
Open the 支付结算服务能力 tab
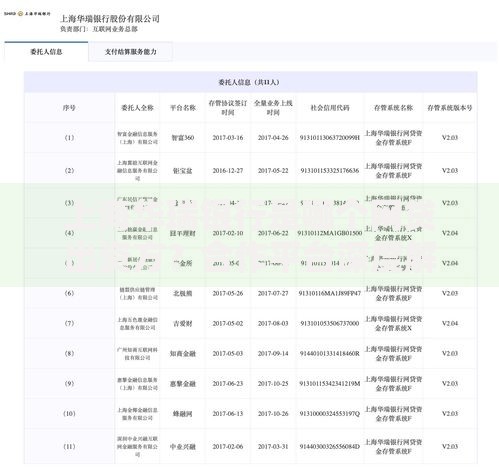(x=131, y=52)
